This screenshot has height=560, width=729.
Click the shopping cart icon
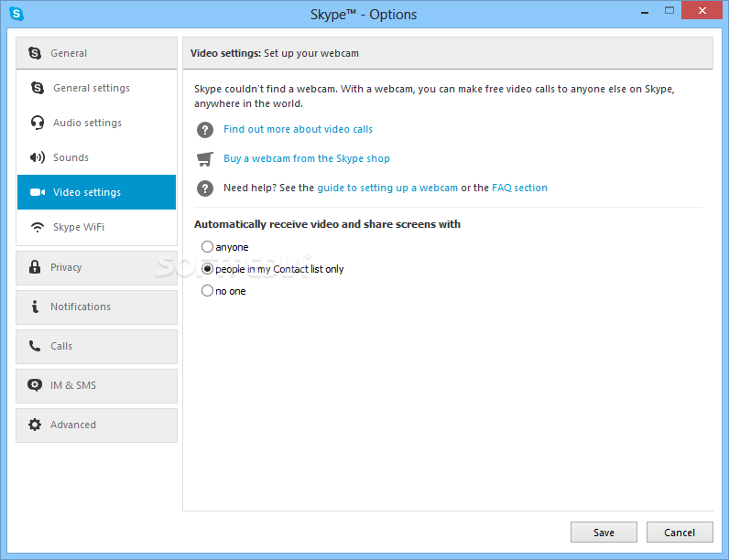(x=205, y=159)
